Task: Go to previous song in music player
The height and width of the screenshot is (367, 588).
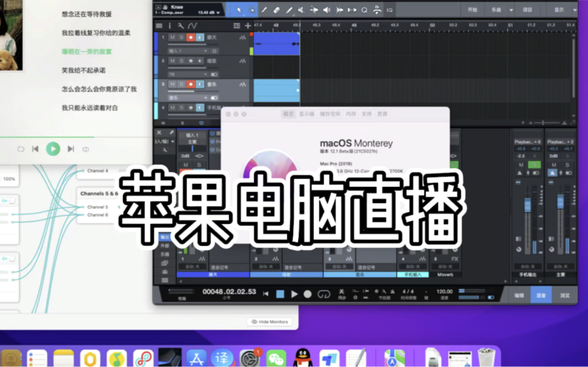Action: coord(35,149)
